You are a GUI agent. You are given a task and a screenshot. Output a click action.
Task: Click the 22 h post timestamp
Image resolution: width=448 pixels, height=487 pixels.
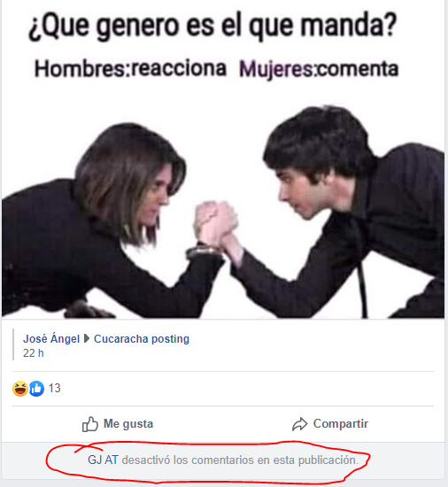tap(34, 353)
